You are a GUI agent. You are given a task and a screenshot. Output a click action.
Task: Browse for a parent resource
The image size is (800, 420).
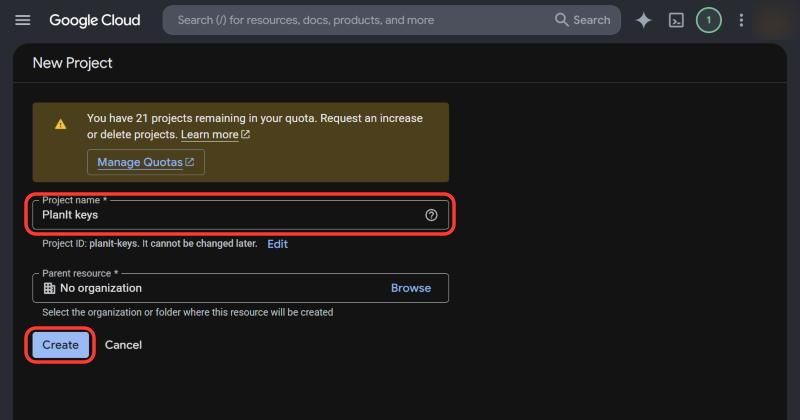click(x=411, y=288)
